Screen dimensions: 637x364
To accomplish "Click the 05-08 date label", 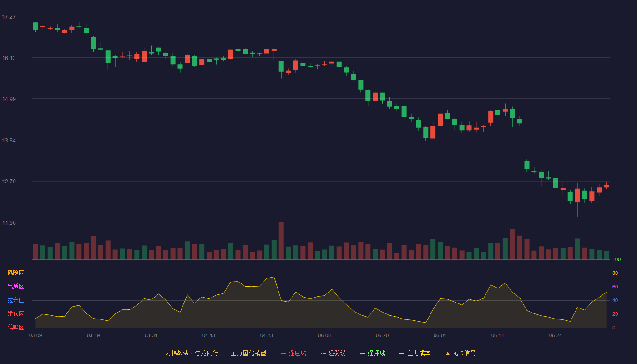I will click(x=324, y=335).
